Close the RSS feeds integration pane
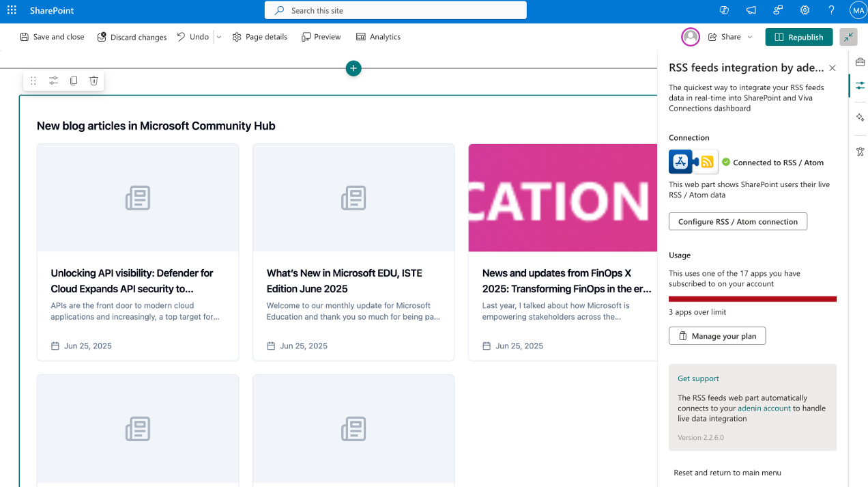868x487 pixels. (832, 68)
